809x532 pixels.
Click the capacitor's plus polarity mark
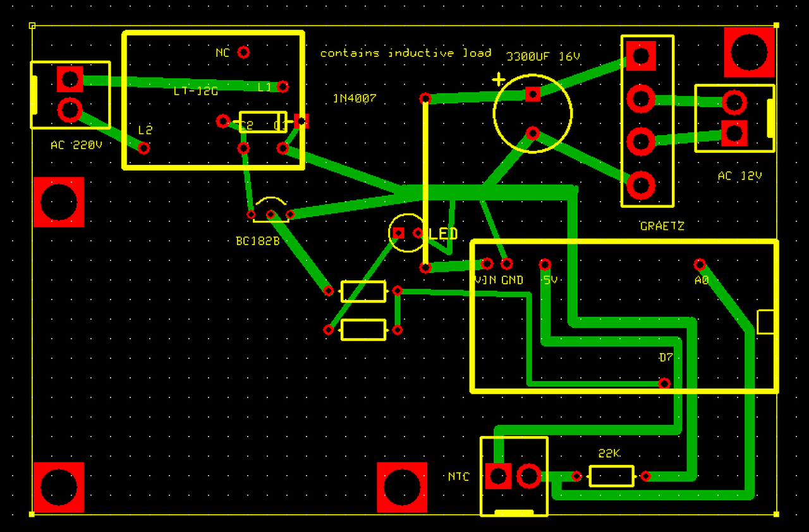click(499, 80)
